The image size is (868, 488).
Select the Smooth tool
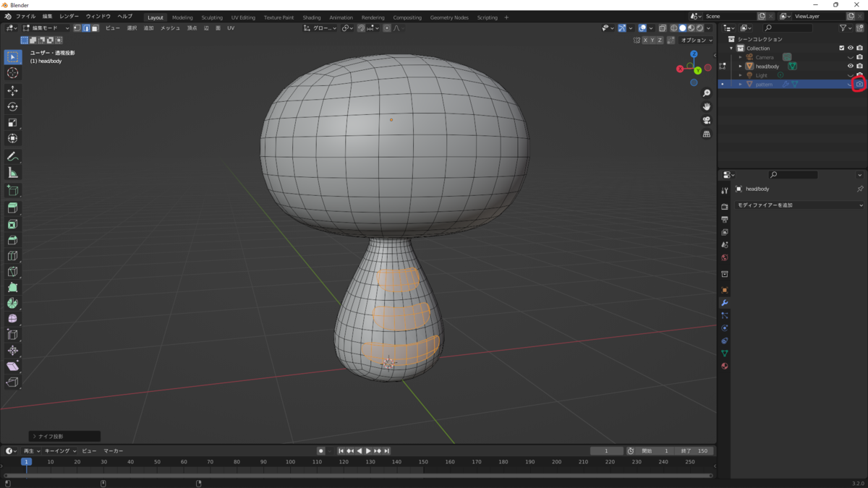pyautogui.click(x=12, y=319)
